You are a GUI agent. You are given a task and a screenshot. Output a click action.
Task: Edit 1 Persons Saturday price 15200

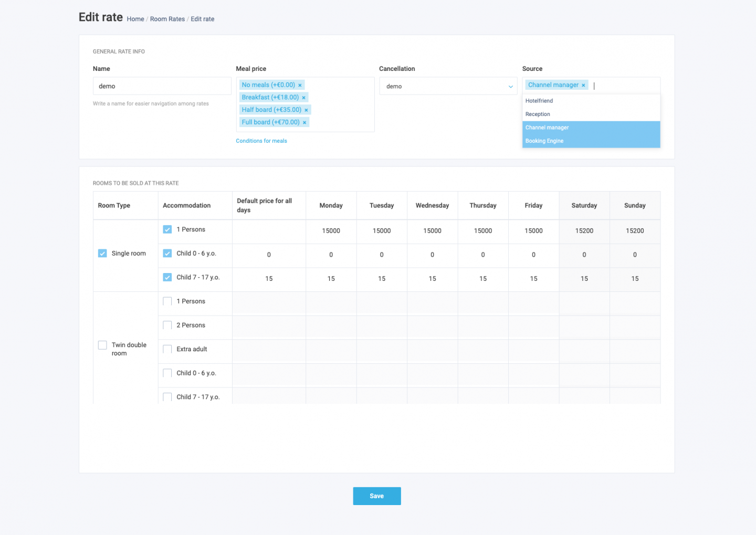click(x=584, y=232)
